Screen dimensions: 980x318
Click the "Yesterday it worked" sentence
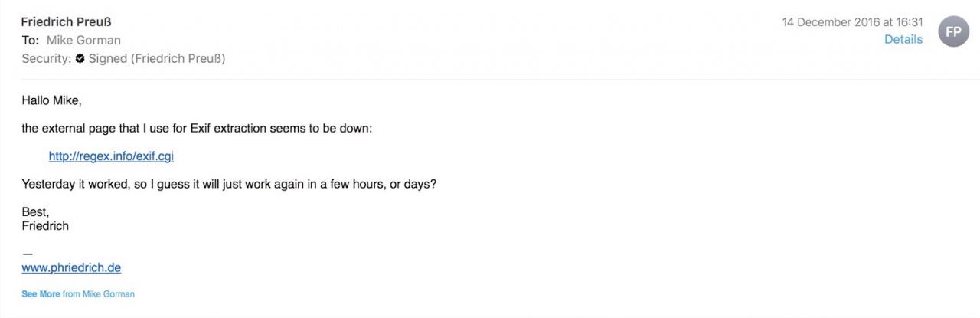coord(229,185)
